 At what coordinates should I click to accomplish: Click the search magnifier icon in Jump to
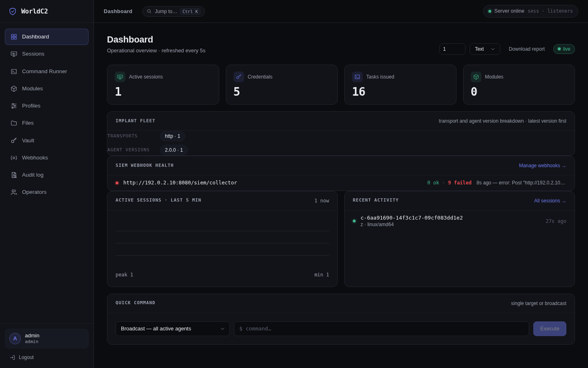(149, 11)
